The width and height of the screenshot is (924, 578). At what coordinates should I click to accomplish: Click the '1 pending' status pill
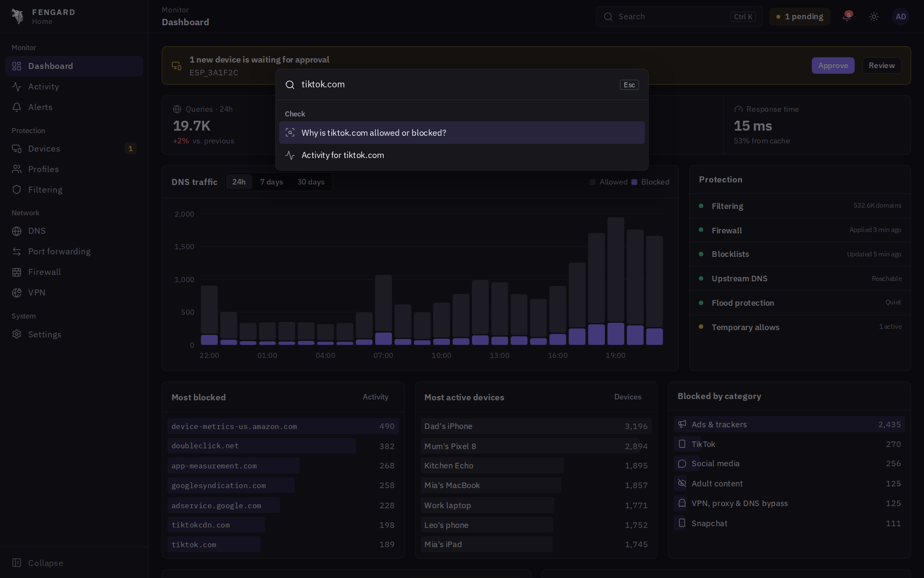(800, 17)
